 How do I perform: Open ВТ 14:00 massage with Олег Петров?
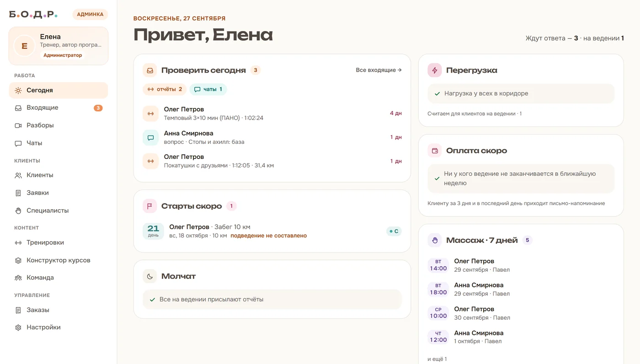tap(521, 265)
